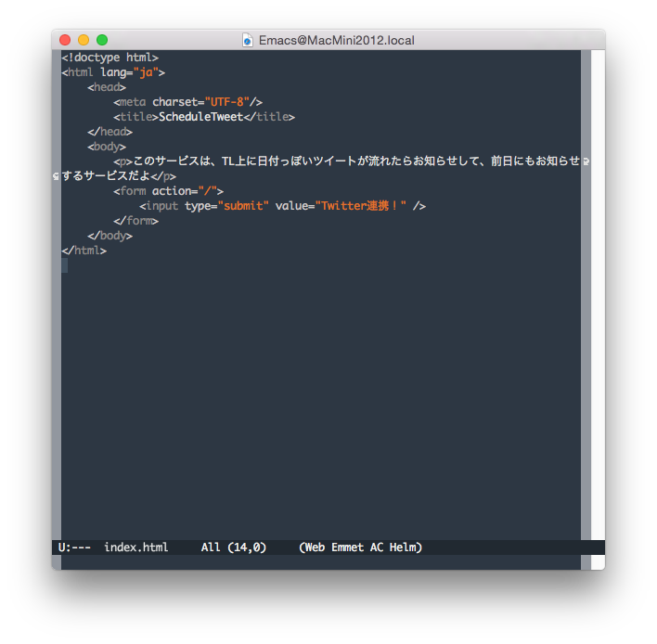Image resolution: width=657 pixels, height=644 pixels.
Task: Click the Web major mode indicator
Action: point(315,547)
